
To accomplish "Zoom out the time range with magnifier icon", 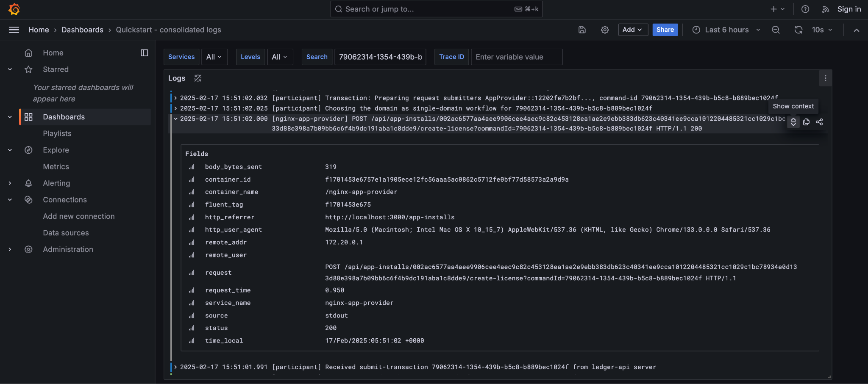I will point(776,30).
